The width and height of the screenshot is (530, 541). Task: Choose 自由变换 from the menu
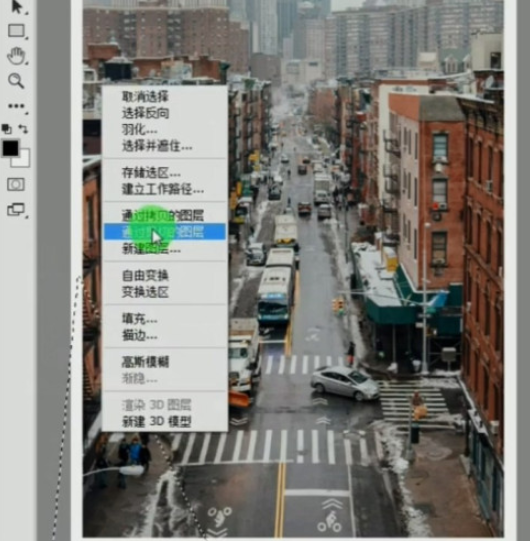coord(145,276)
